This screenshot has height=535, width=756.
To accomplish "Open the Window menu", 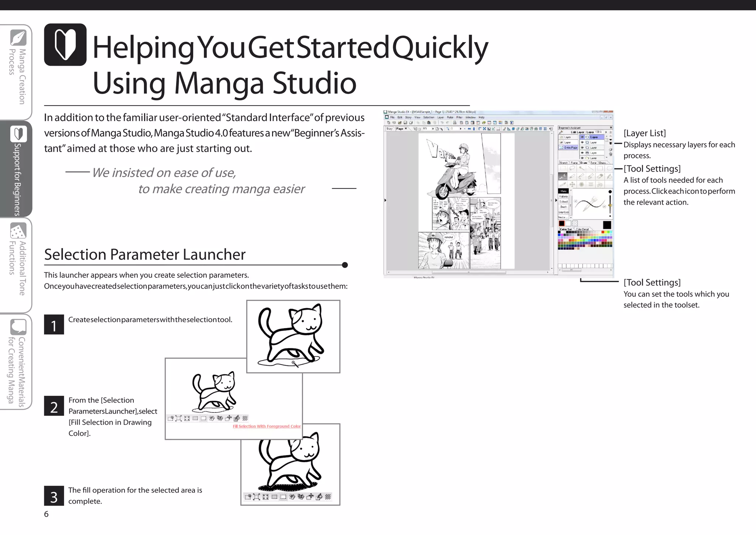I will (x=471, y=117).
